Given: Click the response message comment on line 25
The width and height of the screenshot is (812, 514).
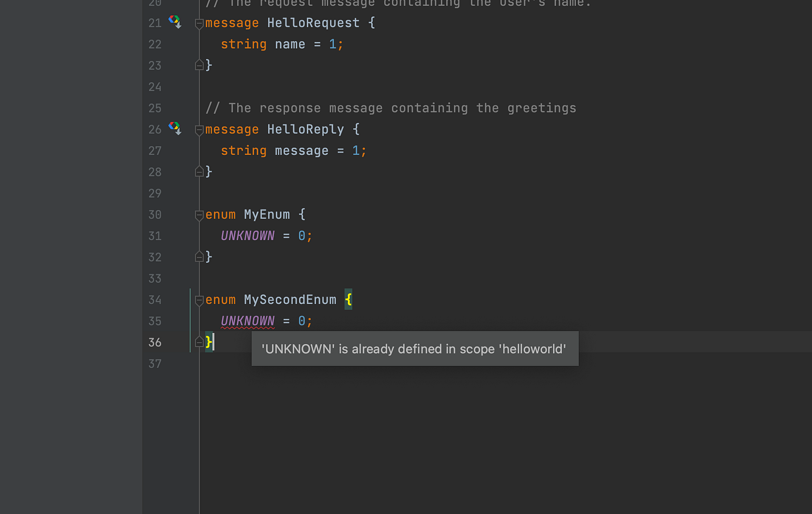Looking at the screenshot, I should (391, 108).
